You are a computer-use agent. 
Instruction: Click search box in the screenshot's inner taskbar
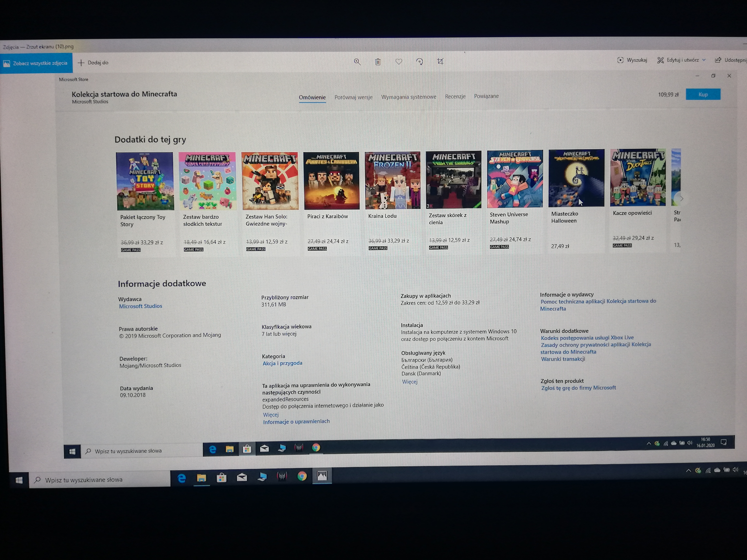pos(142,451)
